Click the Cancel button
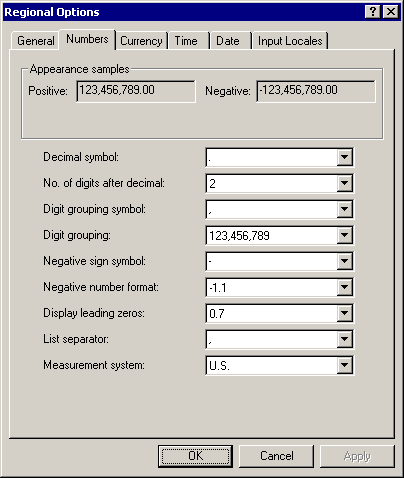Viewport: 404px width, 478px height. pyautogui.click(x=276, y=456)
